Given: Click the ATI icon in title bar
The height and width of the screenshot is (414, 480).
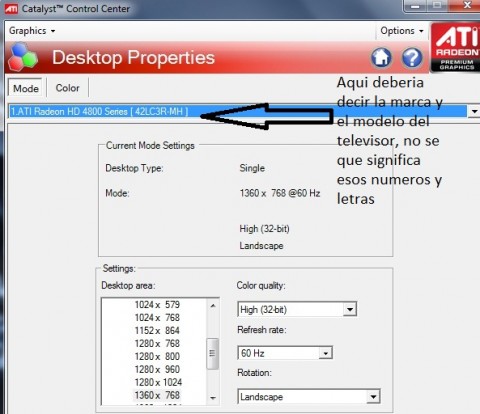Looking at the screenshot, I should coord(11,8).
